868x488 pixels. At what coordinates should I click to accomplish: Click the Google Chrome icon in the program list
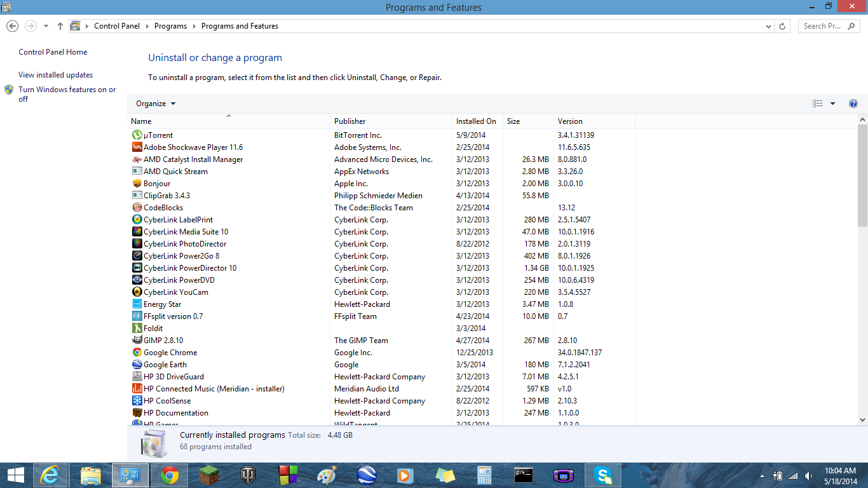click(137, 352)
